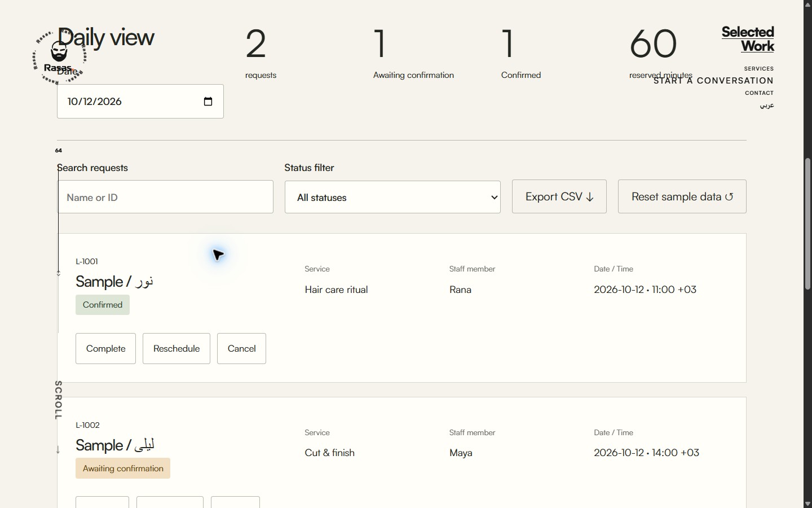The width and height of the screenshot is (812, 508).
Task: Click the Daily view heading
Action: [x=106, y=37]
